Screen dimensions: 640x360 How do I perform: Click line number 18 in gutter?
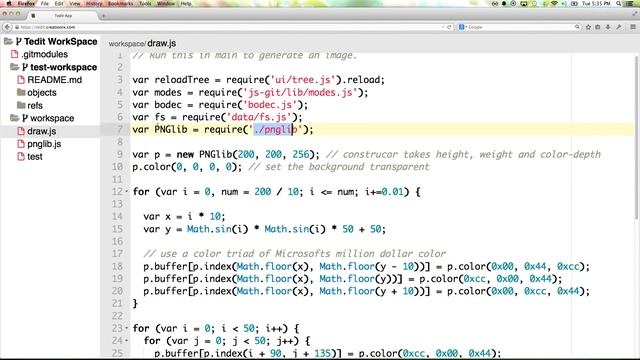tap(117, 266)
